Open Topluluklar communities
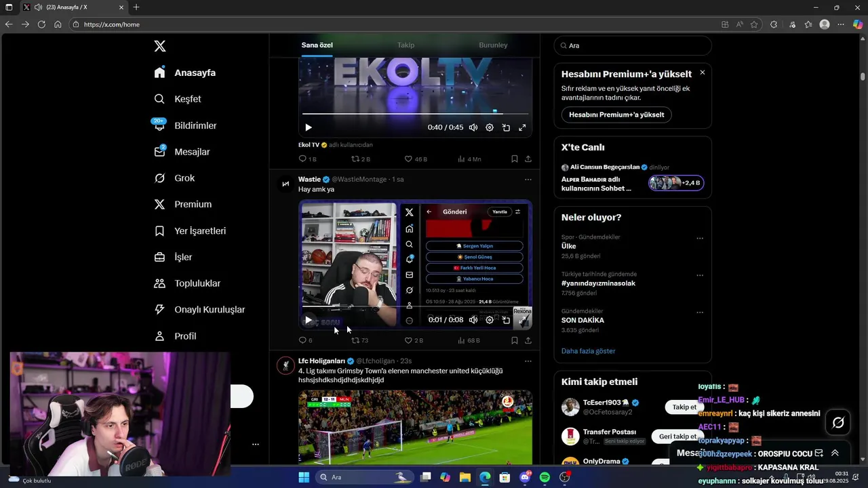Screen dimensions: 868x488 pos(187,283)
